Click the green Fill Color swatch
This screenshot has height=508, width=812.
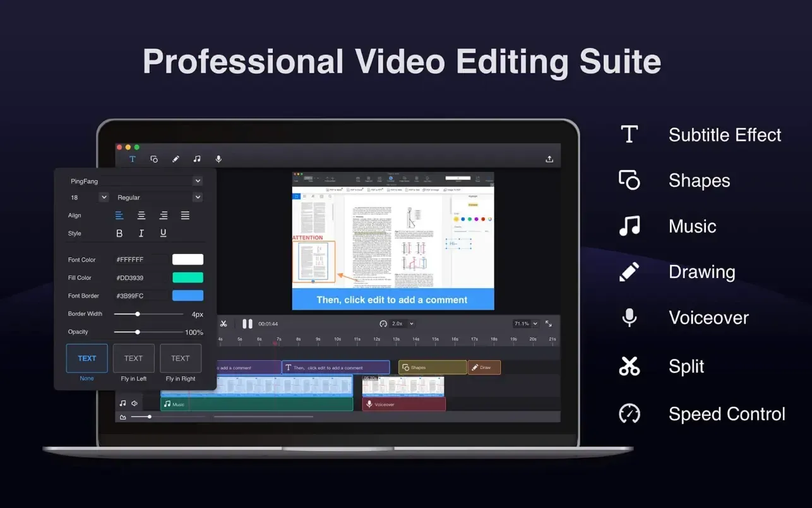188,277
